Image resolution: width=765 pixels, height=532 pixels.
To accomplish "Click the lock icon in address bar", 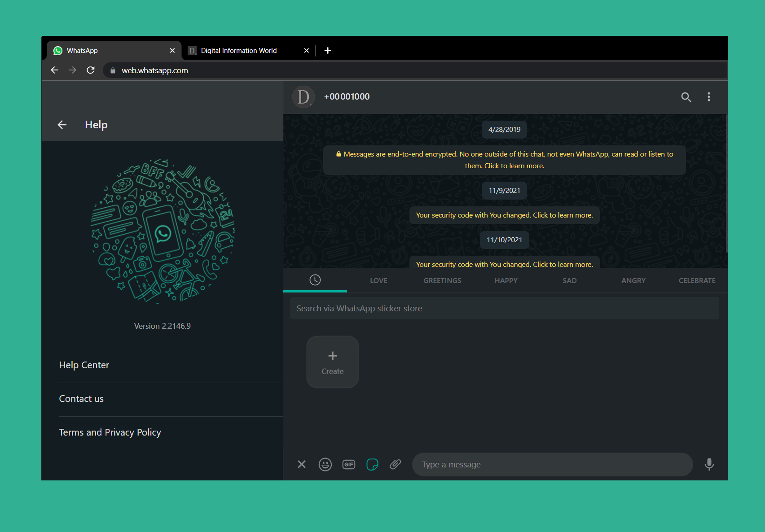I will click(x=113, y=70).
